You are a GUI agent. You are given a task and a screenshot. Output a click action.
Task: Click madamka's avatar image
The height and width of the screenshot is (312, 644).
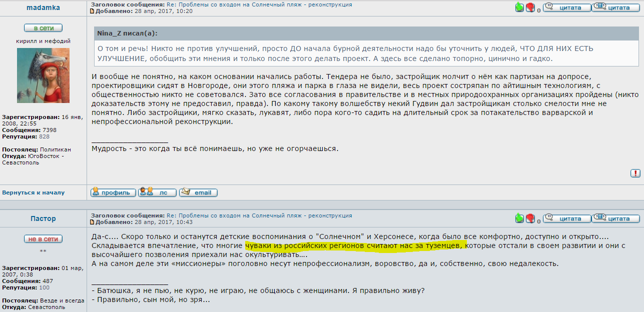tap(43, 76)
